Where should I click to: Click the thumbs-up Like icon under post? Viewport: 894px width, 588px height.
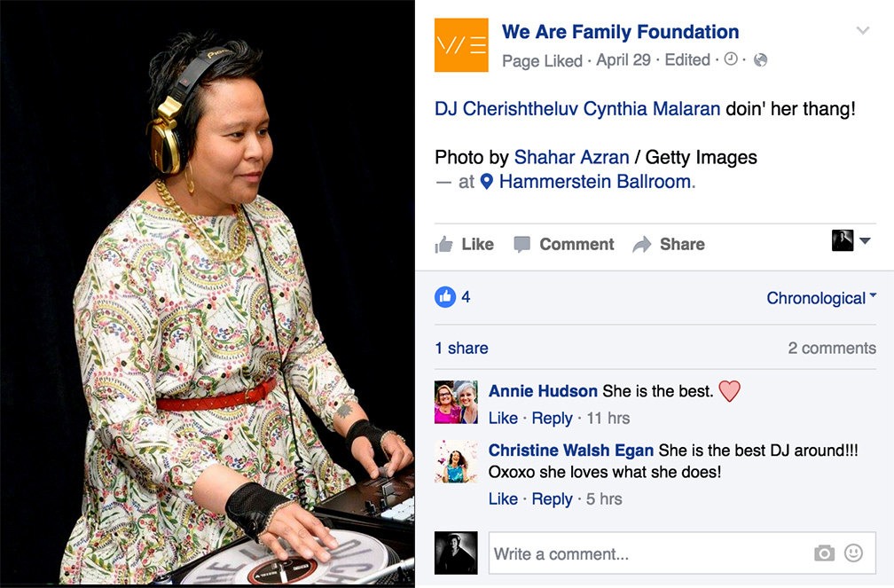point(444,245)
